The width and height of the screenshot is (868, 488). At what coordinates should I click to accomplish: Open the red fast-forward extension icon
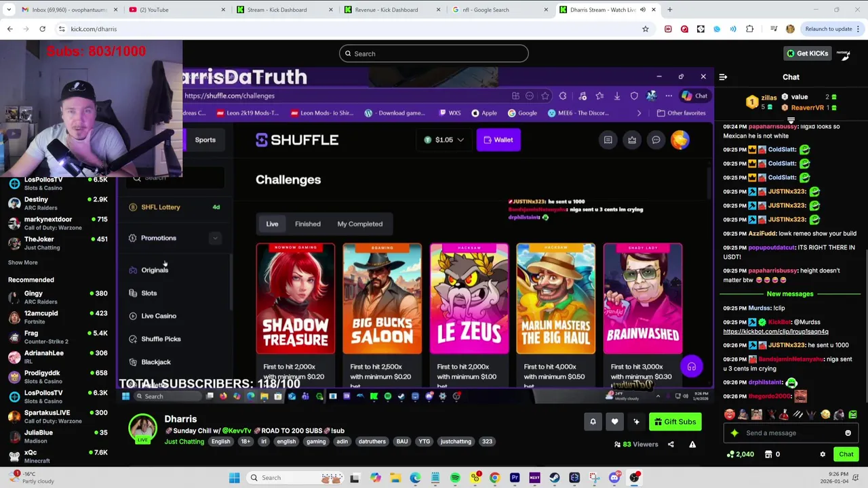pyautogui.click(x=668, y=29)
